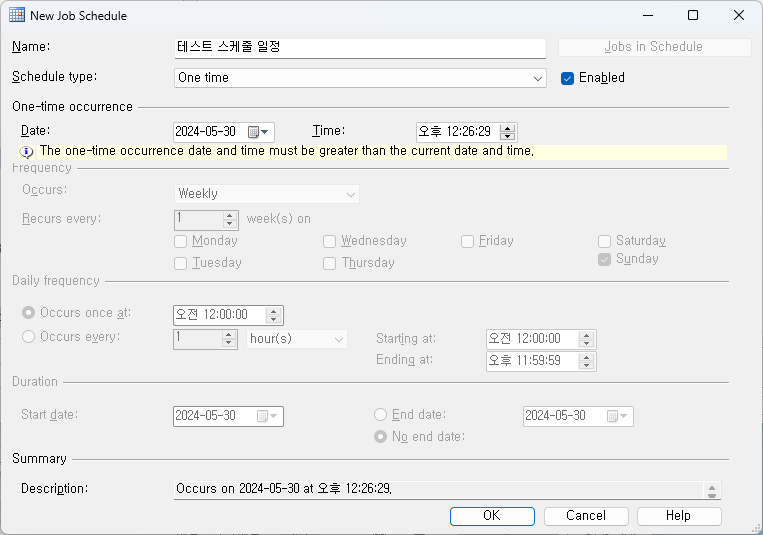This screenshot has width=763, height=535.
Task: Toggle the Enabled checkbox
Action: 567,78
